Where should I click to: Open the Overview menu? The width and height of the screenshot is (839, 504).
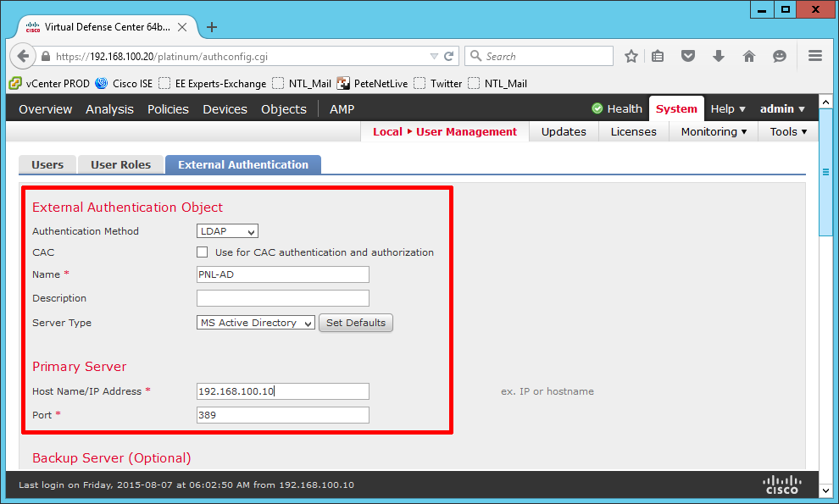coord(46,109)
